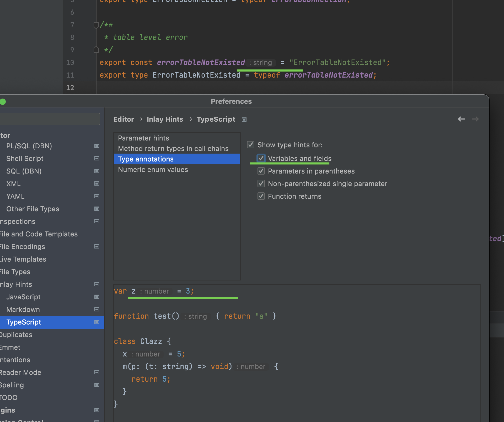
Task: Open YAML settings page
Action: tap(15, 196)
